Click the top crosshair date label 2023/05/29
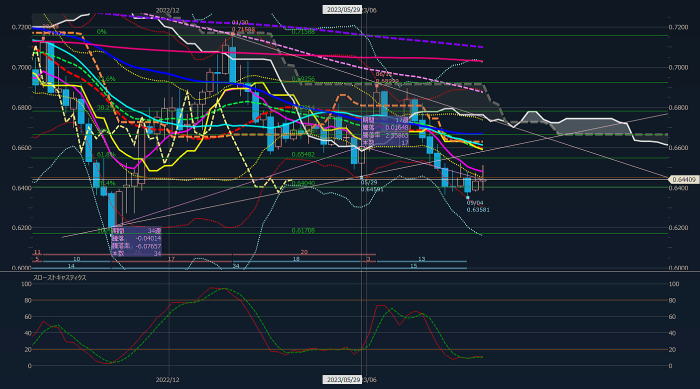700x389 pixels. coord(342,9)
